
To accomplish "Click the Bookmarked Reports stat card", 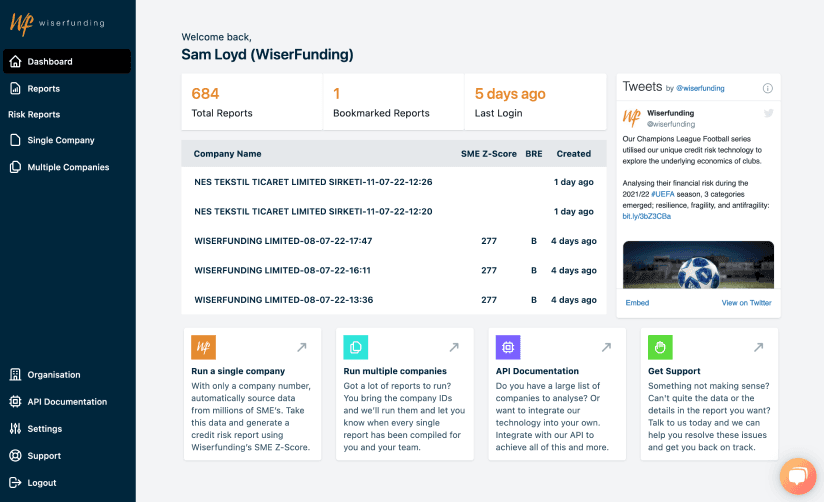I will 394,102.
